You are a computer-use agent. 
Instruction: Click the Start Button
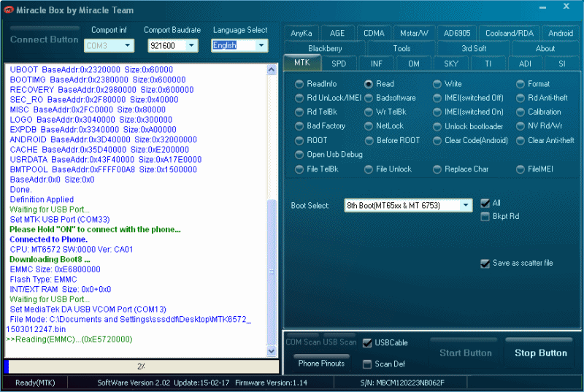465,353
